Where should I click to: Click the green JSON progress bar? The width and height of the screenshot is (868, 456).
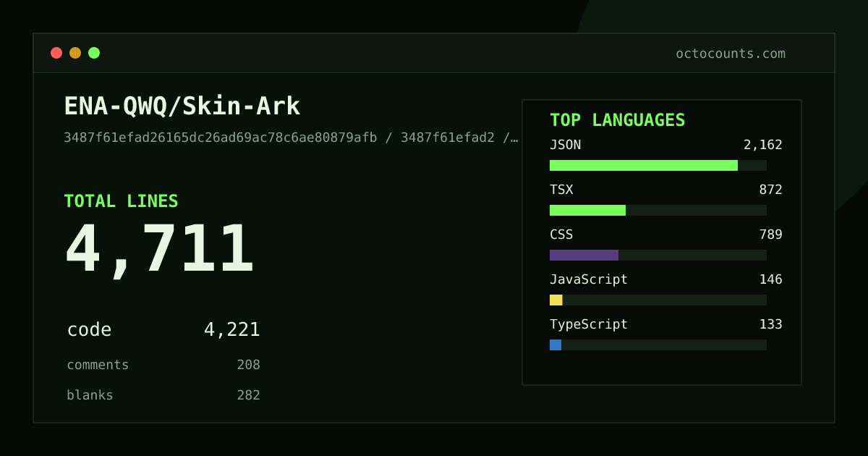[644, 165]
